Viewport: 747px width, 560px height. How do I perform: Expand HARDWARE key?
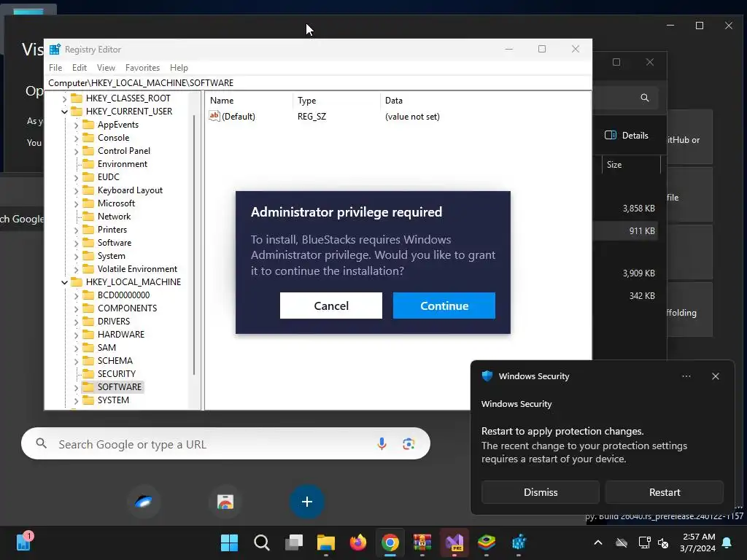[76, 335]
